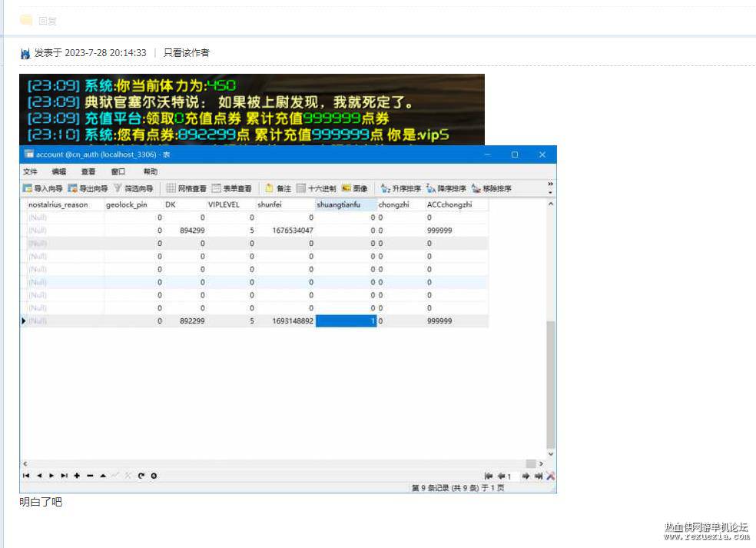Sort column ascending (升序排序)
Image resolution: width=756 pixels, height=548 pixels.
click(400, 188)
